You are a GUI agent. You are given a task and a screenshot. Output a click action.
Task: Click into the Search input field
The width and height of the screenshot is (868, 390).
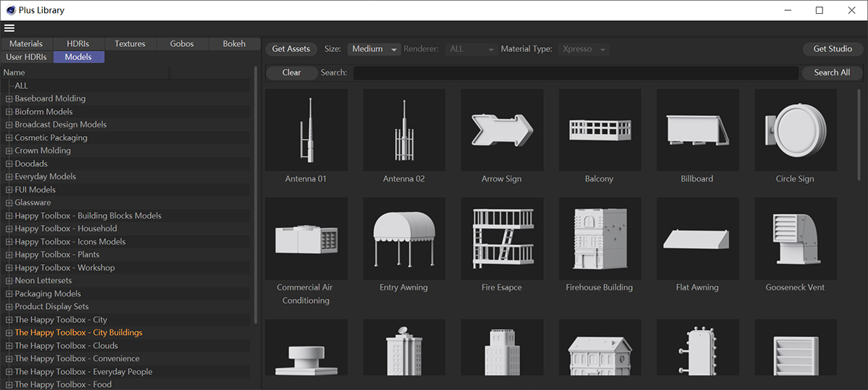(575, 72)
